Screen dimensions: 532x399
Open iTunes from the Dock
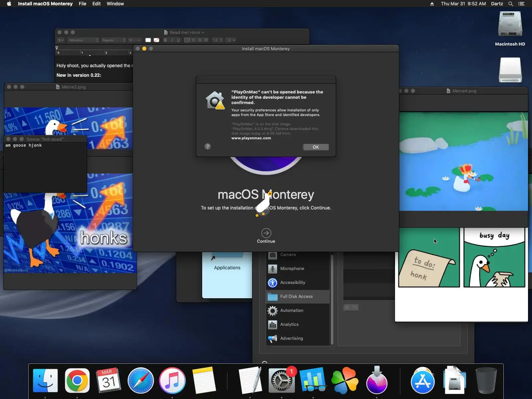(x=172, y=381)
